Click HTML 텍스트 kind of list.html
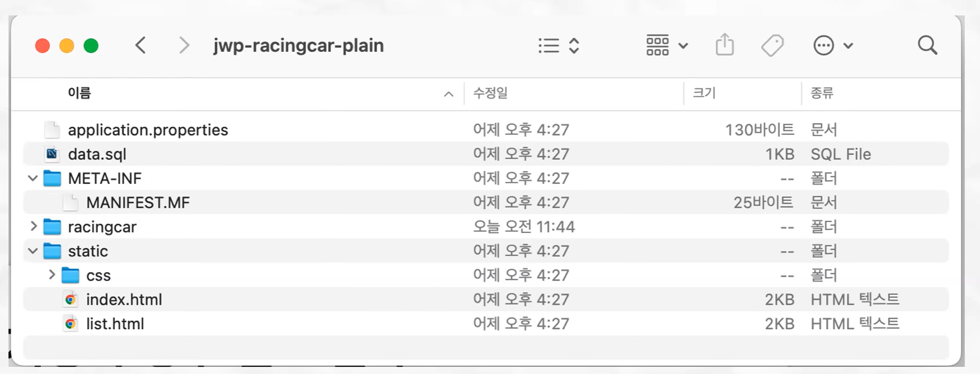 tap(855, 324)
